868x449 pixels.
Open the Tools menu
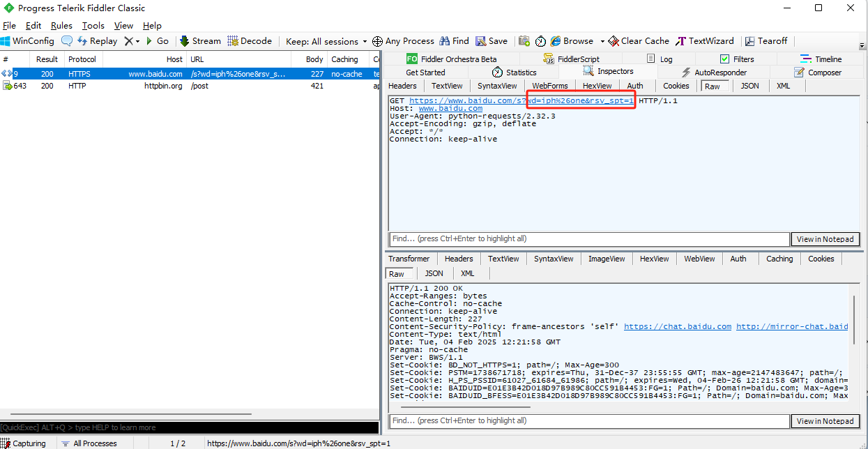tap(93, 26)
